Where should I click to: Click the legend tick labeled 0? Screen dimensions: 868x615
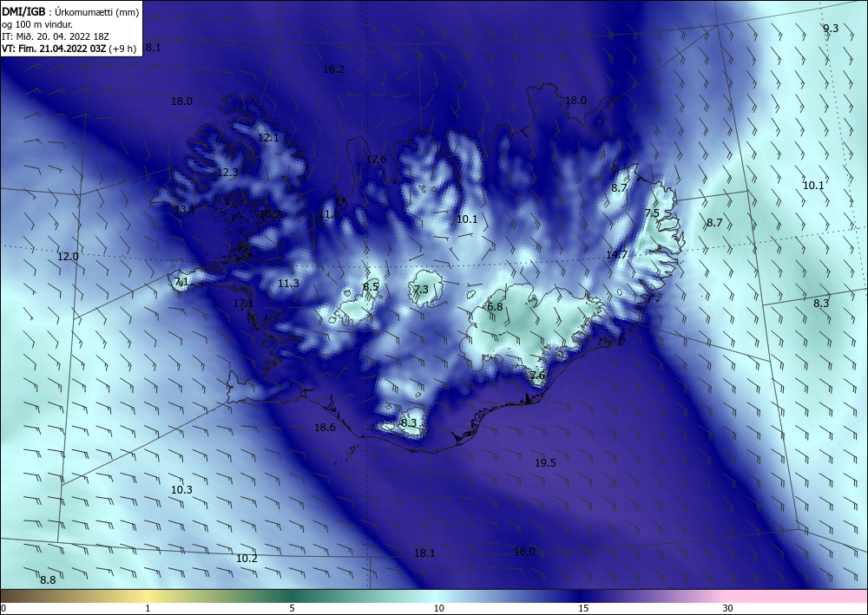(x=3, y=608)
